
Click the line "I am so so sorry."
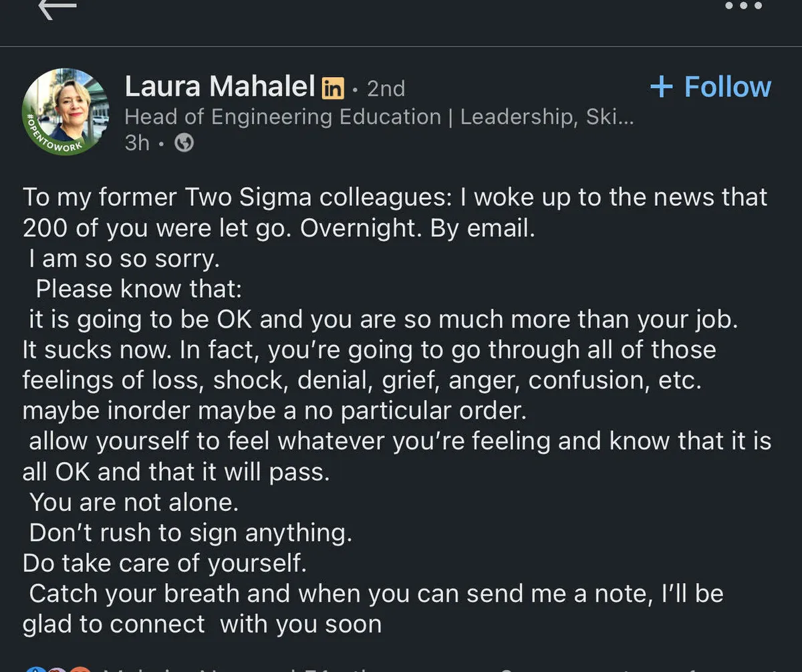pos(124,258)
